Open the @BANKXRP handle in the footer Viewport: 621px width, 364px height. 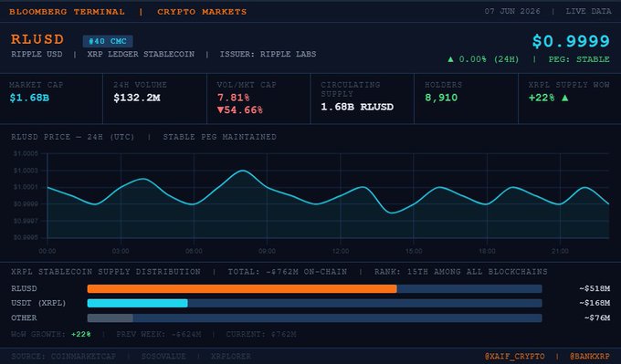tap(590, 357)
